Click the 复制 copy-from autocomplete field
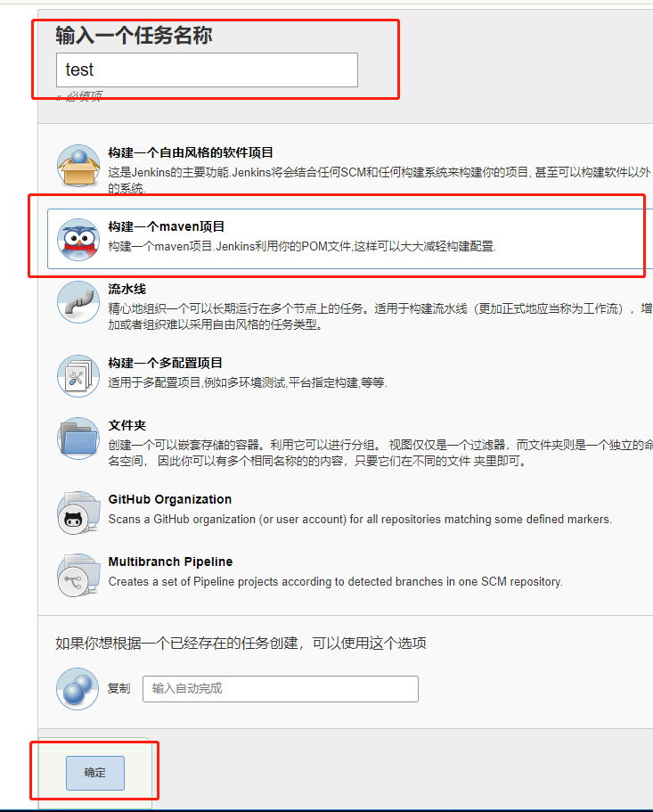The width and height of the screenshot is (653, 812). pyautogui.click(x=281, y=689)
